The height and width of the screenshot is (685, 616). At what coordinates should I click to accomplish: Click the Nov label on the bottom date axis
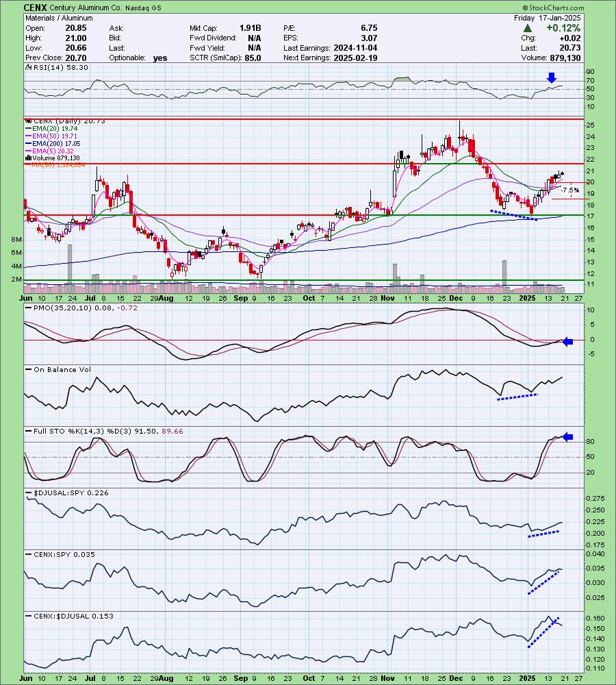tap(387, 678)
